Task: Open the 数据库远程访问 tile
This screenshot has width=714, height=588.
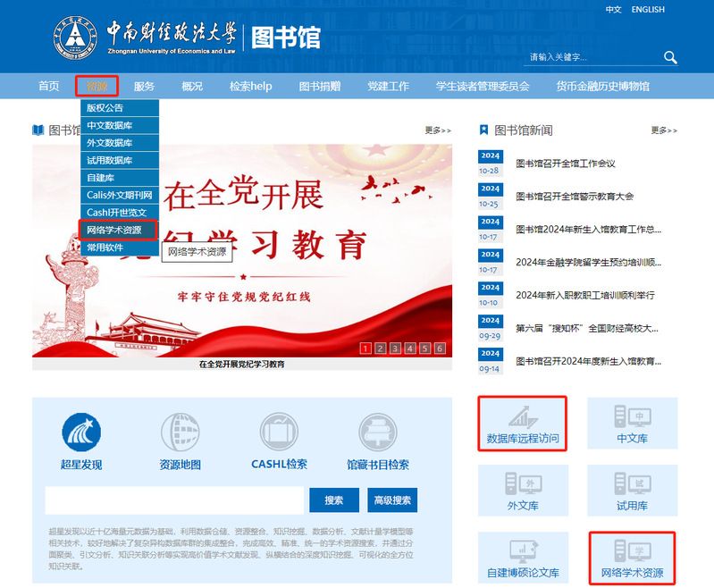Action: (523, 424)
